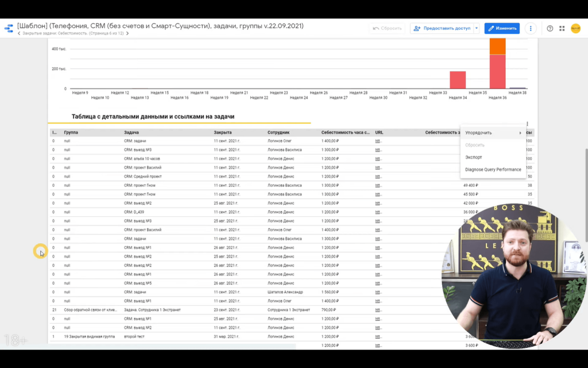This screenshot has width=588, height=368.
Task: Open the report's three-dot more options menu
Action: point(531,28)
